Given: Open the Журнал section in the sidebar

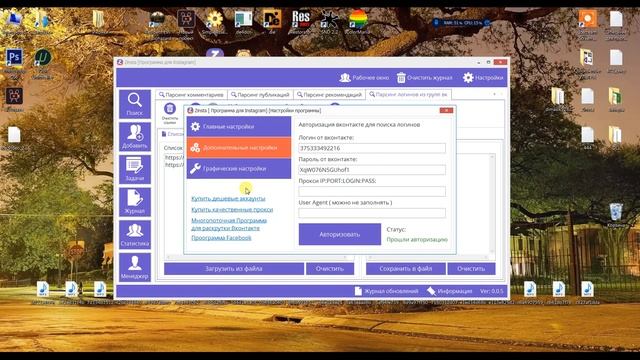Looking at the screenshot, I should tap(135, 202).
